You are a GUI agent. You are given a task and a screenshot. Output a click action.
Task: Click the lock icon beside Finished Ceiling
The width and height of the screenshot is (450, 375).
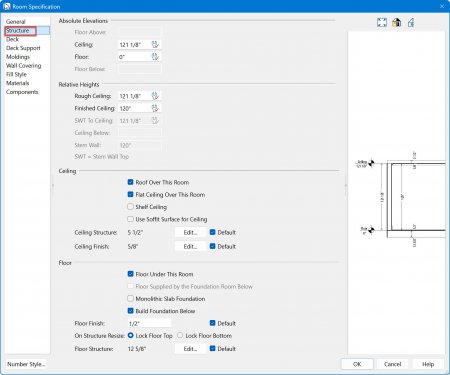tap(155, 108)
